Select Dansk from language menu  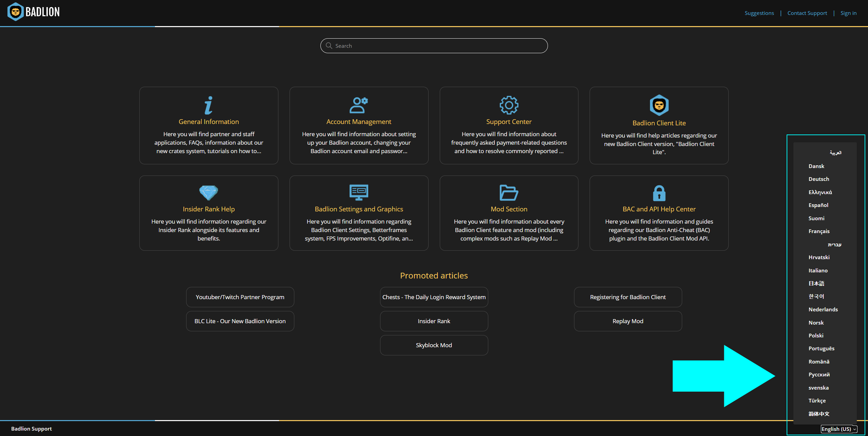[816, 166]
